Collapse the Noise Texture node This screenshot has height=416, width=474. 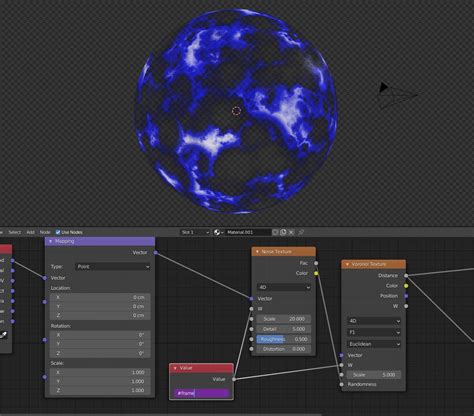point(257,252)
